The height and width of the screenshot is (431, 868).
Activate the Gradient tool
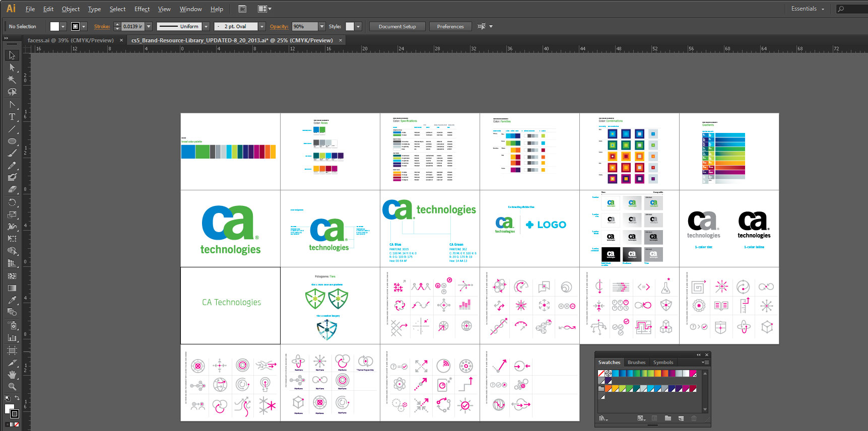coord(12,288)
